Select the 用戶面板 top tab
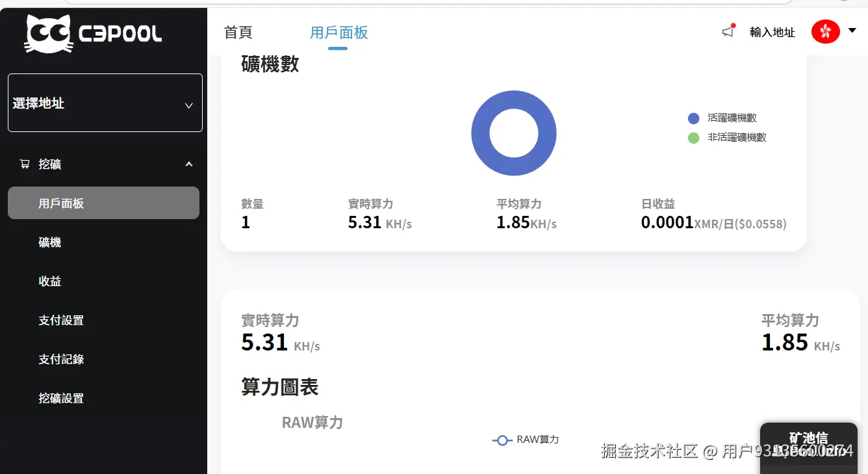This screenshot has height=474, width=868. 338,33
